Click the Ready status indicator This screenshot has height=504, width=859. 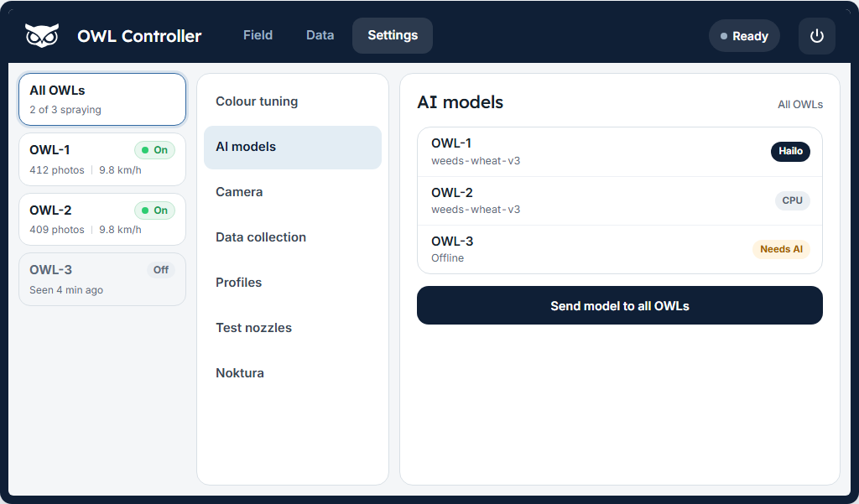(745, 36)
